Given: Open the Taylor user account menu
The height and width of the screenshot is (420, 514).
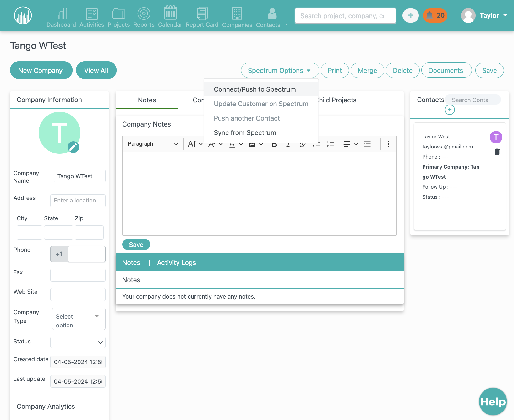Looking at the screenshot, I should coord(484,15).
